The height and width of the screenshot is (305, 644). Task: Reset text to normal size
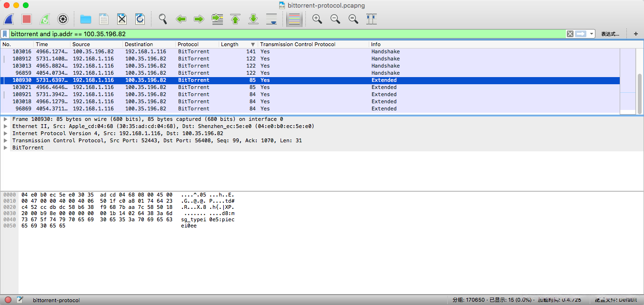coord(353,20)
